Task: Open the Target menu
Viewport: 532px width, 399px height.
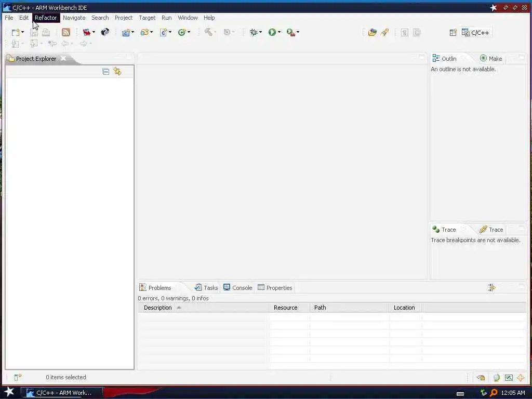Action: (147, 18)
